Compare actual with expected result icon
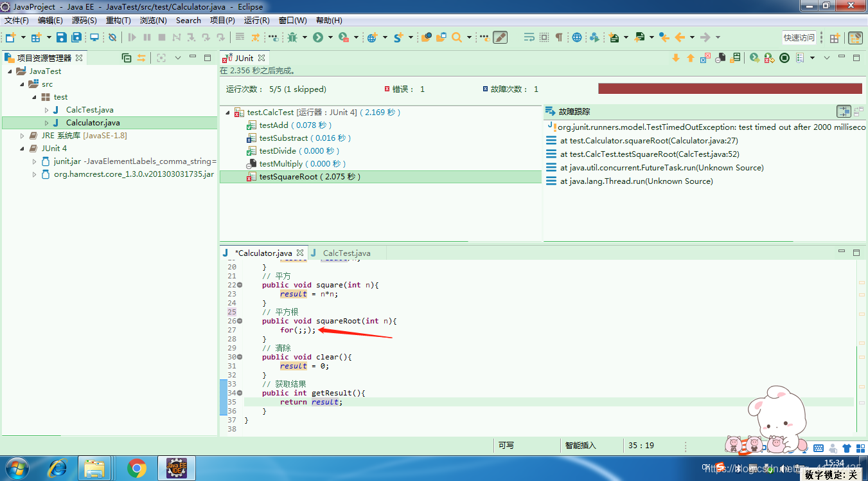The image size is (868, 481). (859, 111)
